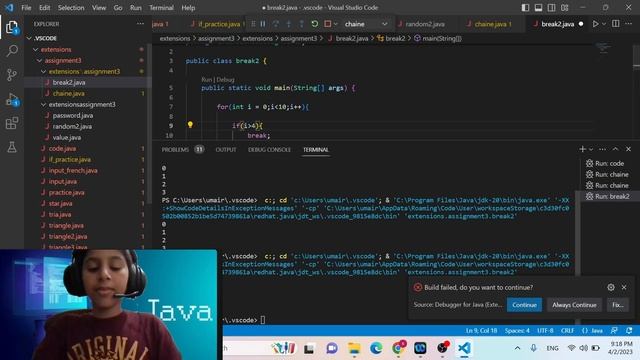
Task: Open the Source Control view
Action: click(12, 75)
